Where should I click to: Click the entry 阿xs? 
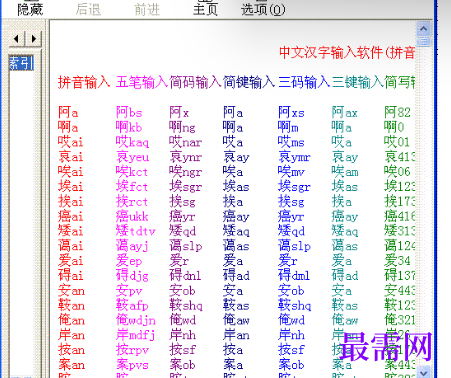pyautogui.click(x=291, y=112)
